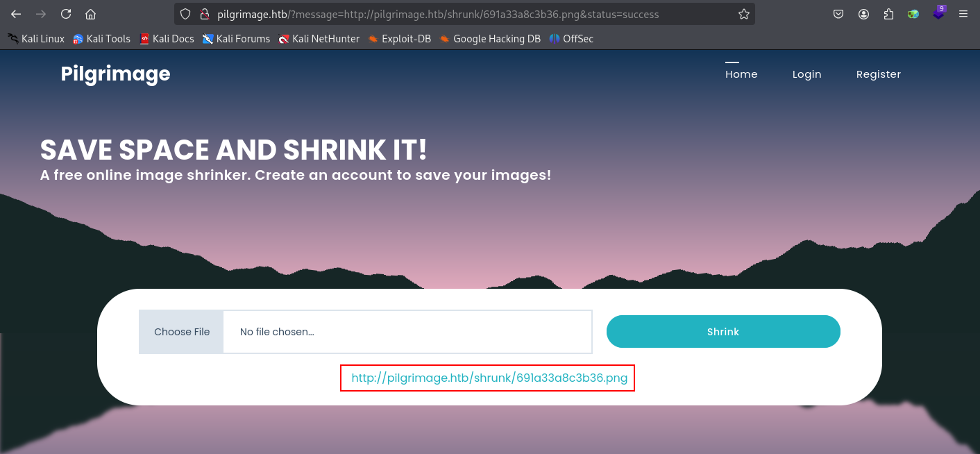This screenshot has height=454, width=980.
Task: Open the extensions puzzle icon
Action: pyautogui.click(x=888, y=14)
